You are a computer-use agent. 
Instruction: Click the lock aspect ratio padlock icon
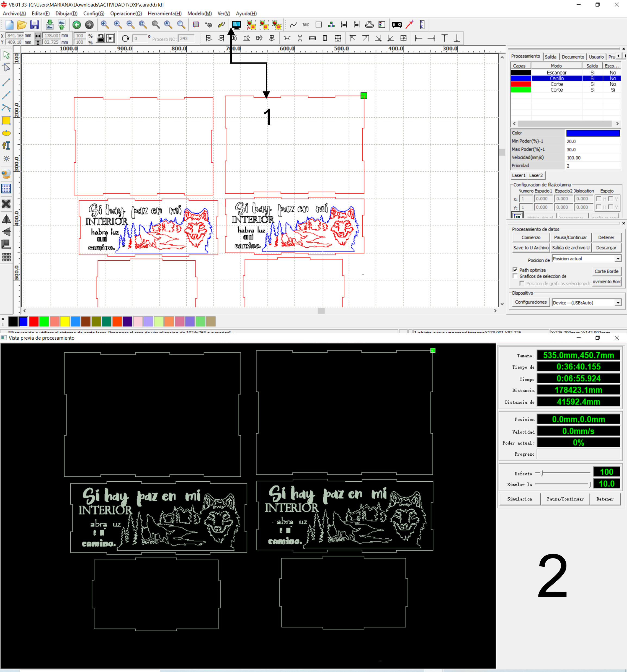101,38
